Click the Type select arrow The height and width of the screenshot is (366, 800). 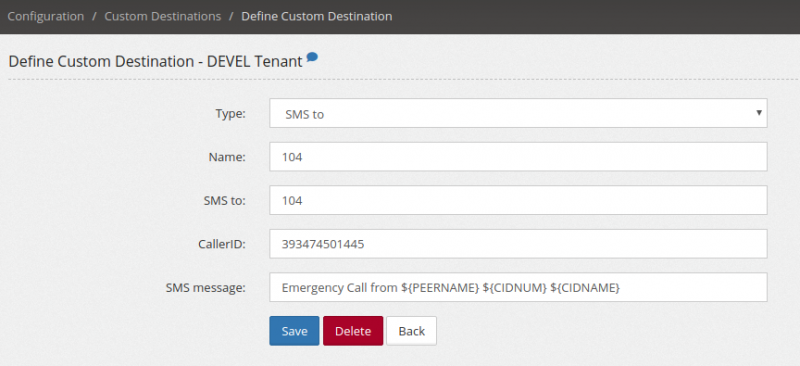click(x=759, y=112)
